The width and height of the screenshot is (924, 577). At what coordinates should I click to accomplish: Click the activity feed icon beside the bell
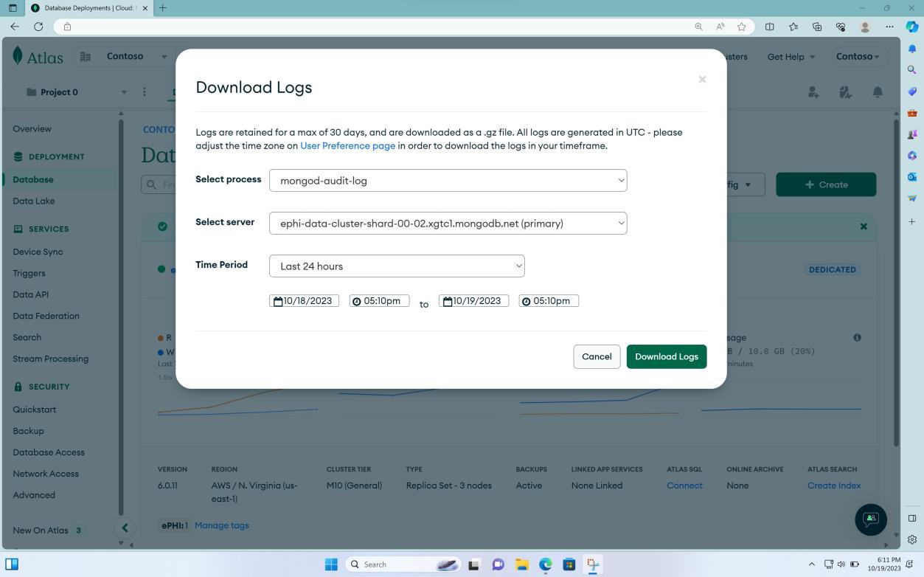pos(845,91)
